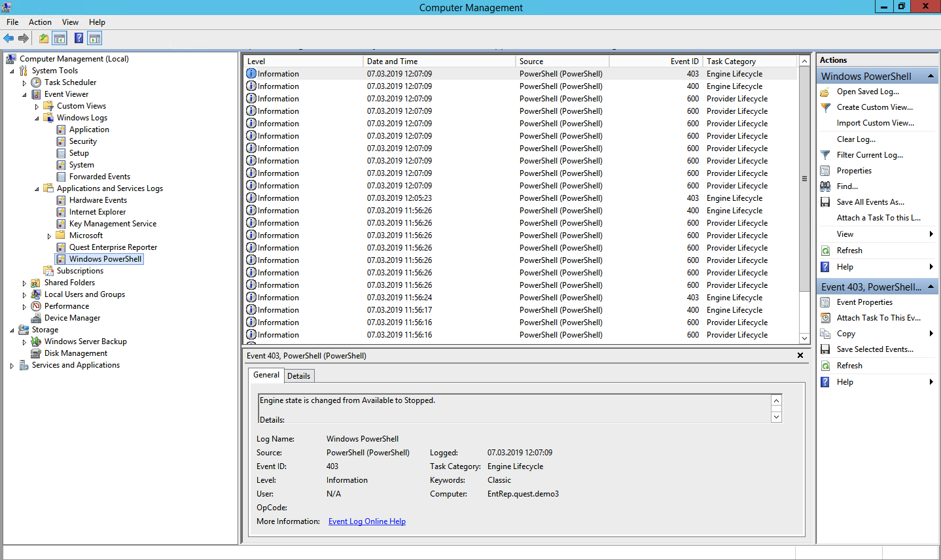This screenshot has height=560, width=941.
Task: Click Attach a Task To this Log action
Action: (x=879, y=218)
